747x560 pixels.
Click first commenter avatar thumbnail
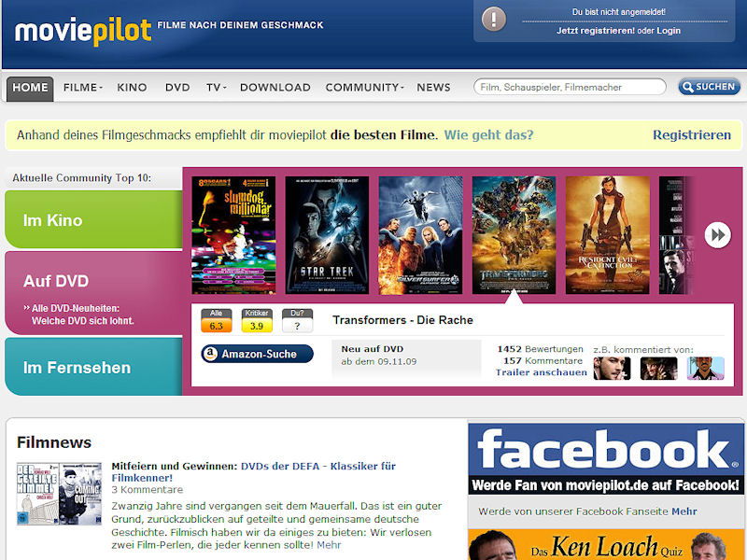pyautogui.click(x=612, y=369)
